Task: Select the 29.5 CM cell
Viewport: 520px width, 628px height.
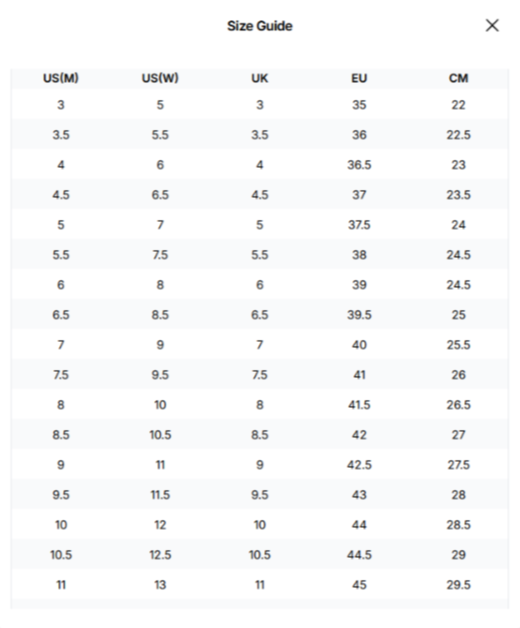Action: coord(458,585)
